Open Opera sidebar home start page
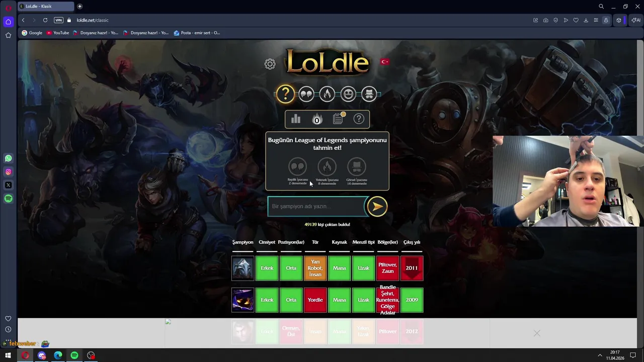644x362 pixels. (x=8, y=22)
